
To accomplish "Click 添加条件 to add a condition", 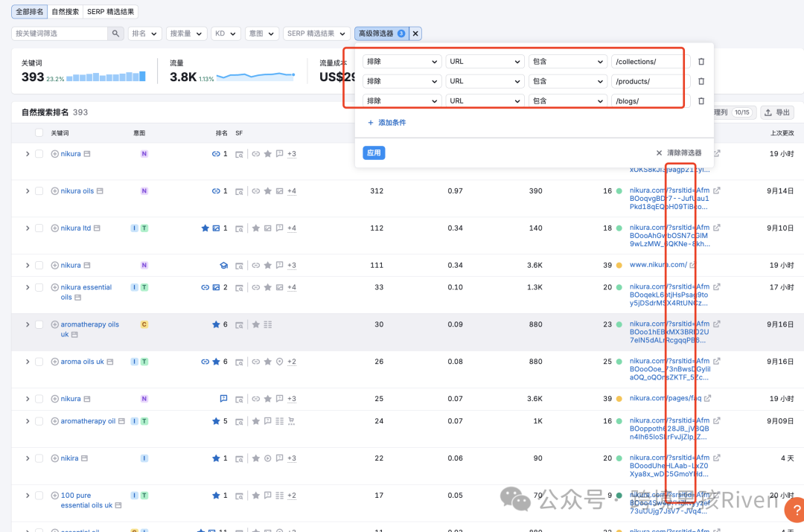I will coord(387,123).
